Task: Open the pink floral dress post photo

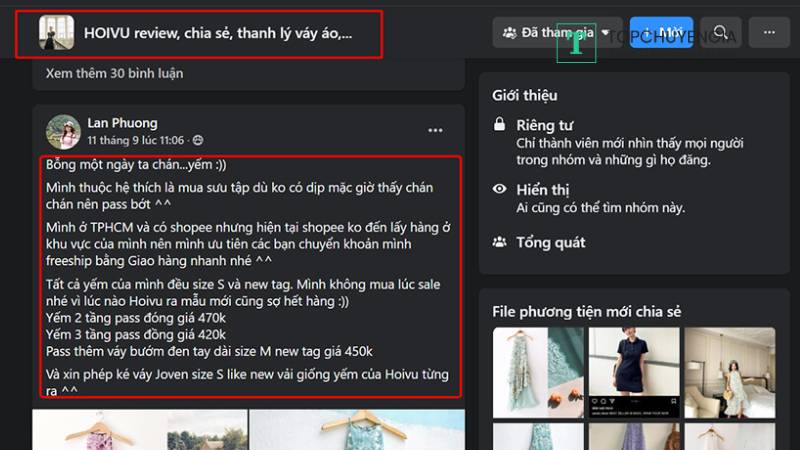Action: (140, 430)
